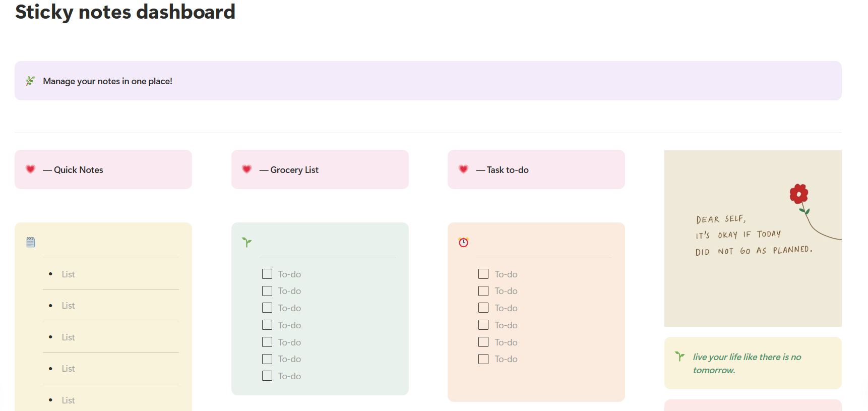This screenshot has width=868, height=411.
Task: Check the first To-do box in the peach note
Action: point(483,274)
